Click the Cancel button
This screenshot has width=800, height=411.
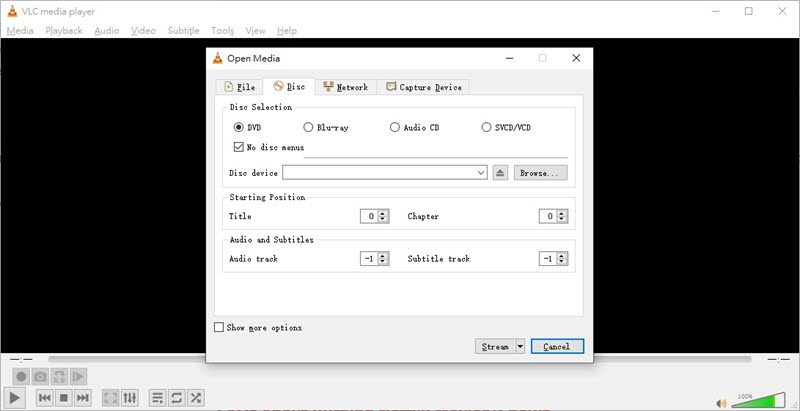pos(557,347)
